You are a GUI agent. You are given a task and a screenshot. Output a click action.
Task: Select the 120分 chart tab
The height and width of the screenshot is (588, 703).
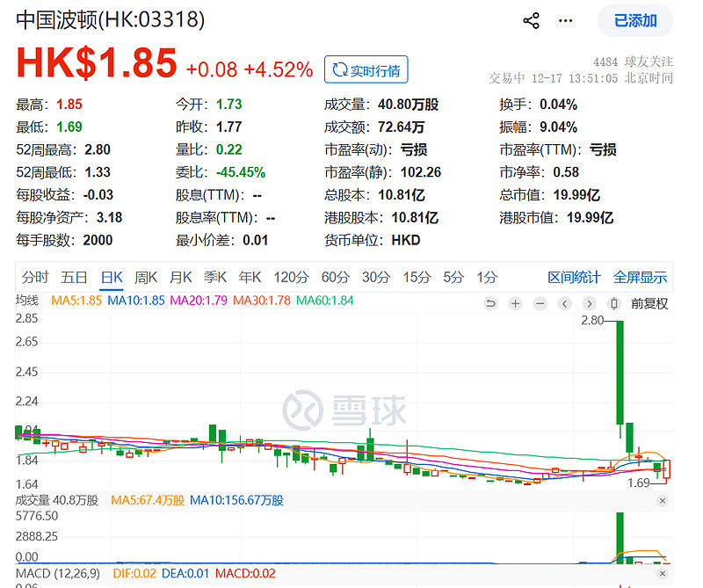292,277
